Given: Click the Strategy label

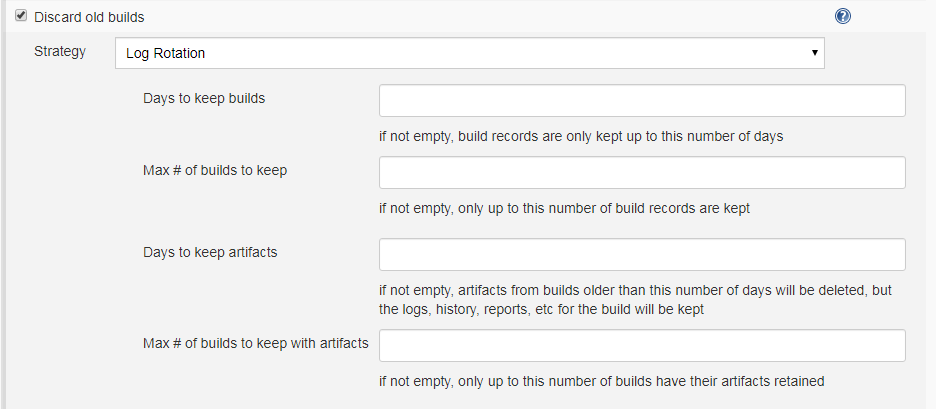Looking at the screenshot, I should coord(60,51).
